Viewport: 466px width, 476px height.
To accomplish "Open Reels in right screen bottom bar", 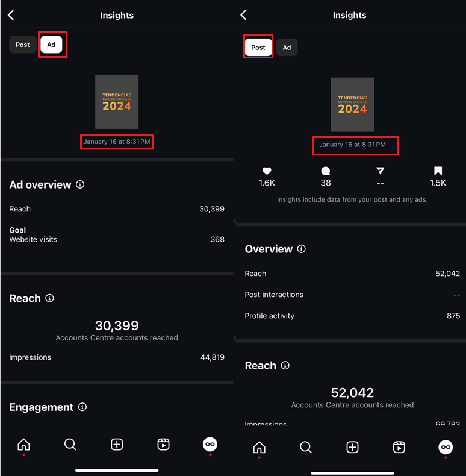I will [399, 446].
